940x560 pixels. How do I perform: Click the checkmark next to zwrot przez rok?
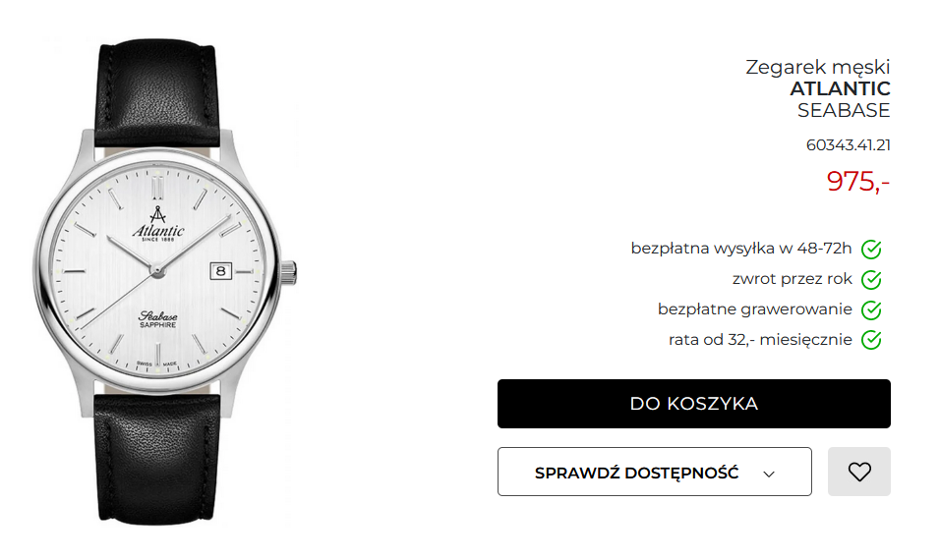(x=871, y=280)
